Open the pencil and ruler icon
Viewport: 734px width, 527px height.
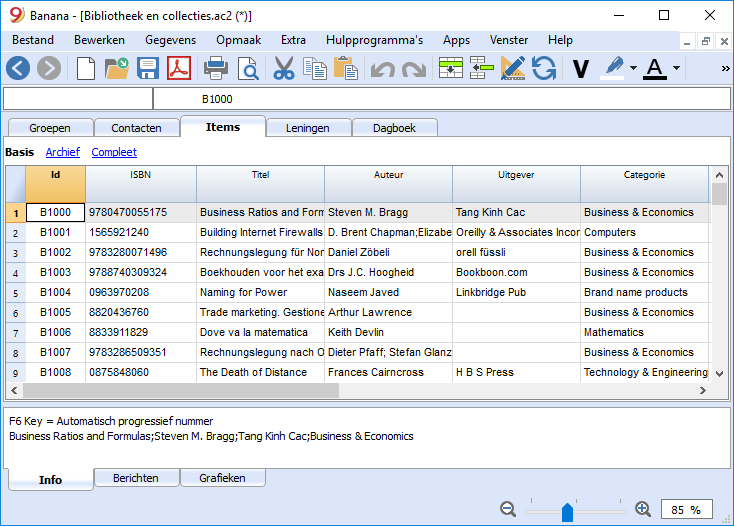[x=513, y=68]
